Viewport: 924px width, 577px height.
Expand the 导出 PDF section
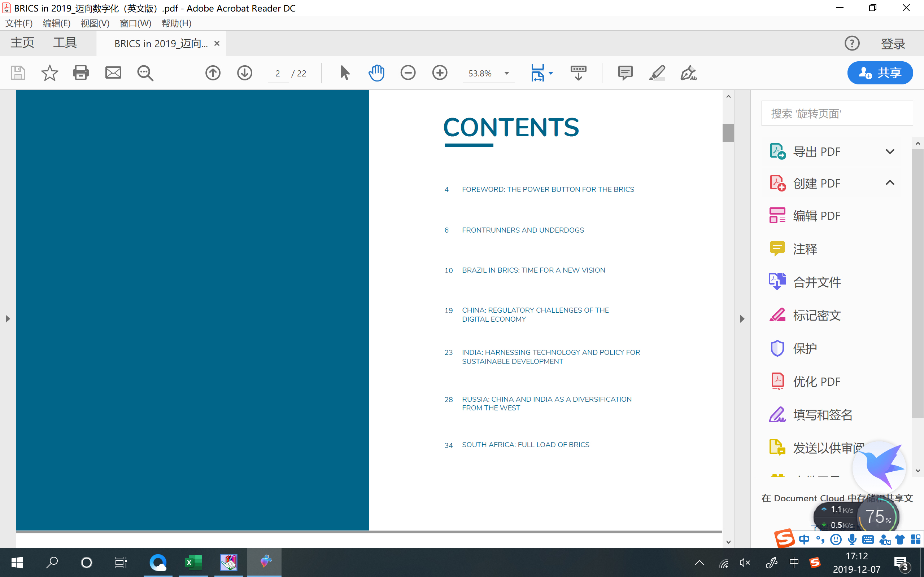pos(890,151)
